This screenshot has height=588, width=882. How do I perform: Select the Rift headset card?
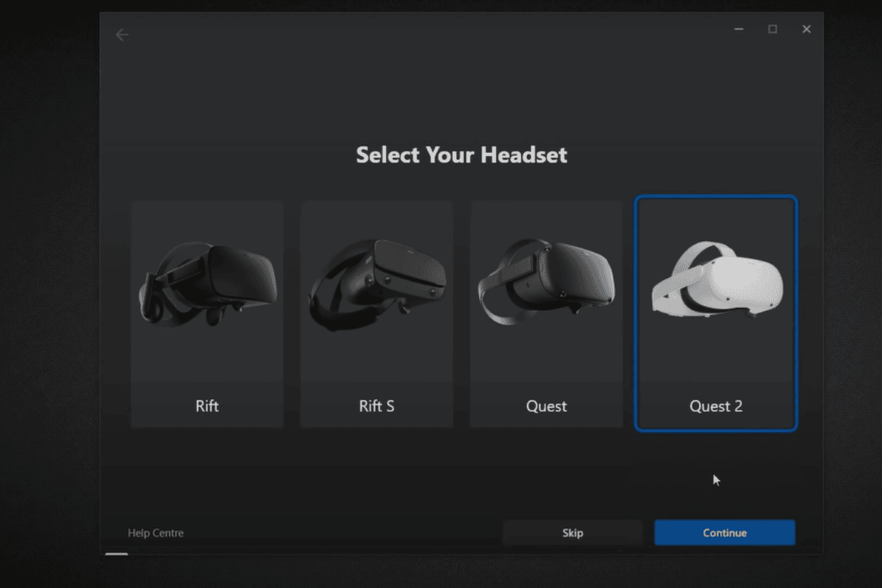pos(207,315)
